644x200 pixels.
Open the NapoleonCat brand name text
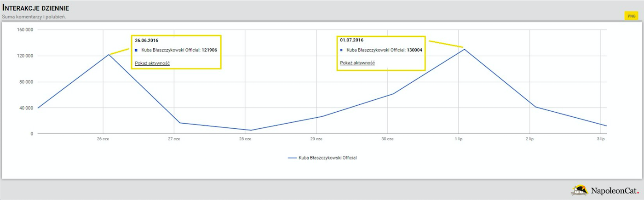click(615, 190)
